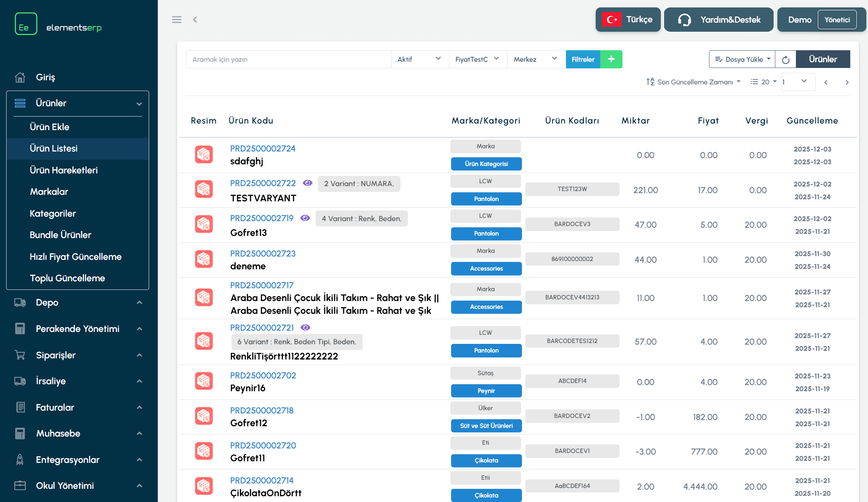Toggle eye icon next to PRD2500002719
The image size is (868, 502).
tap(305, 218)
